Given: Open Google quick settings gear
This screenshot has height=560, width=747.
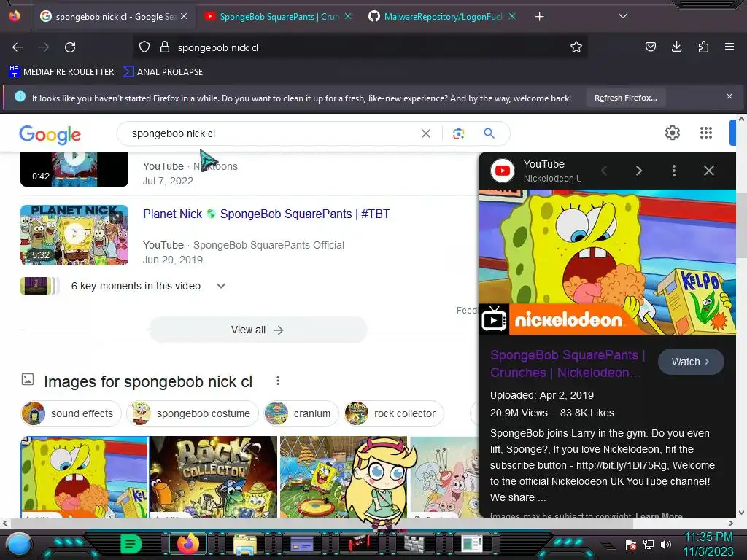Looking at the screenshot, I should 672,133.
